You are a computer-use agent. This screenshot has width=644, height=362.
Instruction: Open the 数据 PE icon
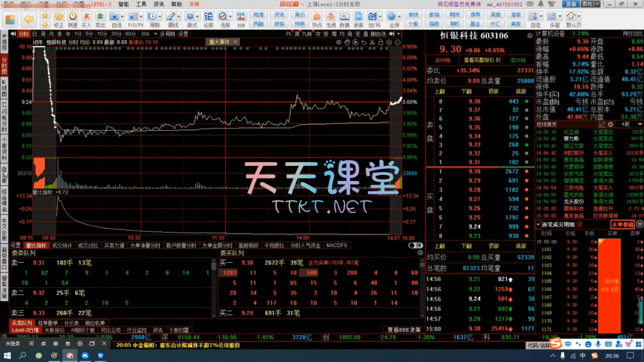click(x=345, y=17)
